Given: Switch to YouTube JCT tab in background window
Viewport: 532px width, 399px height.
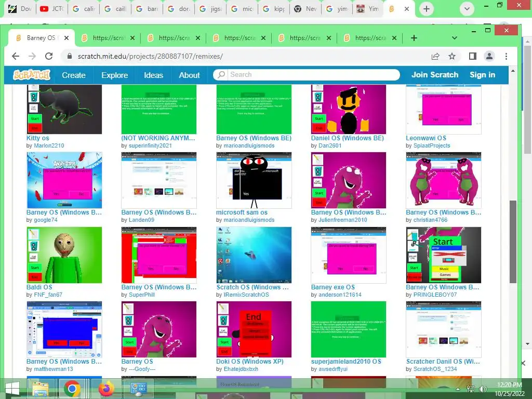Looking at the screenshot, I should (x=51, y=9).
